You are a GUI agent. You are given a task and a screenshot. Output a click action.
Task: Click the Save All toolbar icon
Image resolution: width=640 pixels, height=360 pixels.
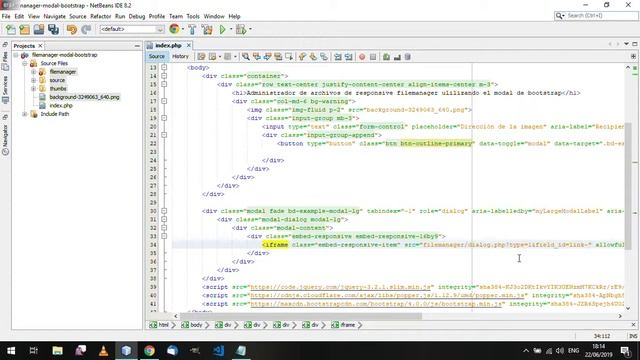(53, 29)
